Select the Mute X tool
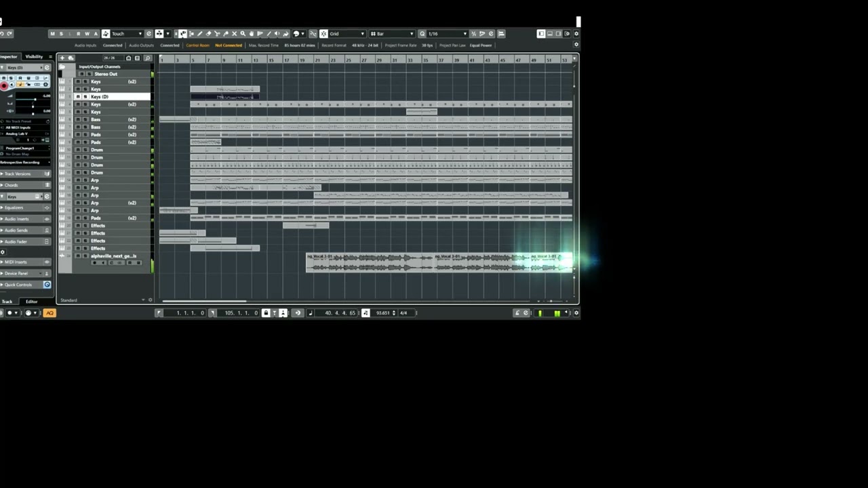 [235, 33]
